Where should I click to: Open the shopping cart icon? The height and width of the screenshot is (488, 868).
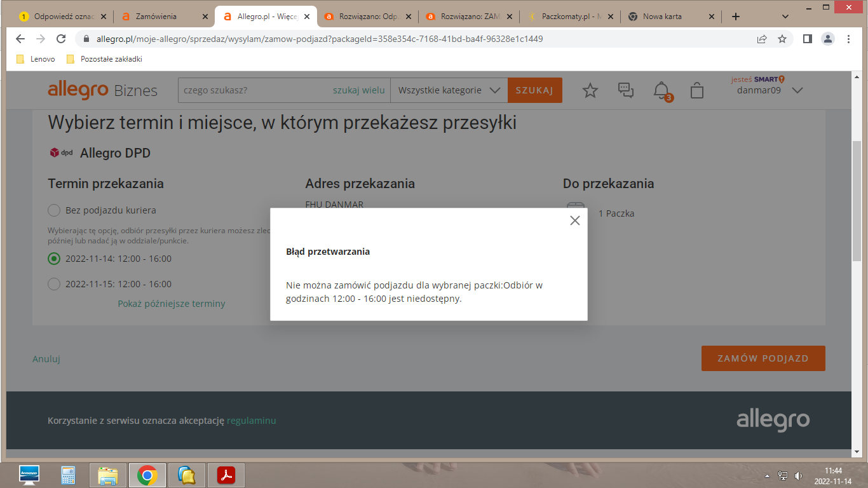click(697, 90)
